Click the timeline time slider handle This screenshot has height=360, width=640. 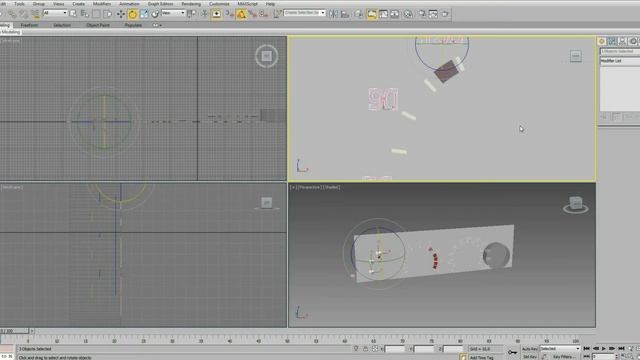(x=14, y=331)
